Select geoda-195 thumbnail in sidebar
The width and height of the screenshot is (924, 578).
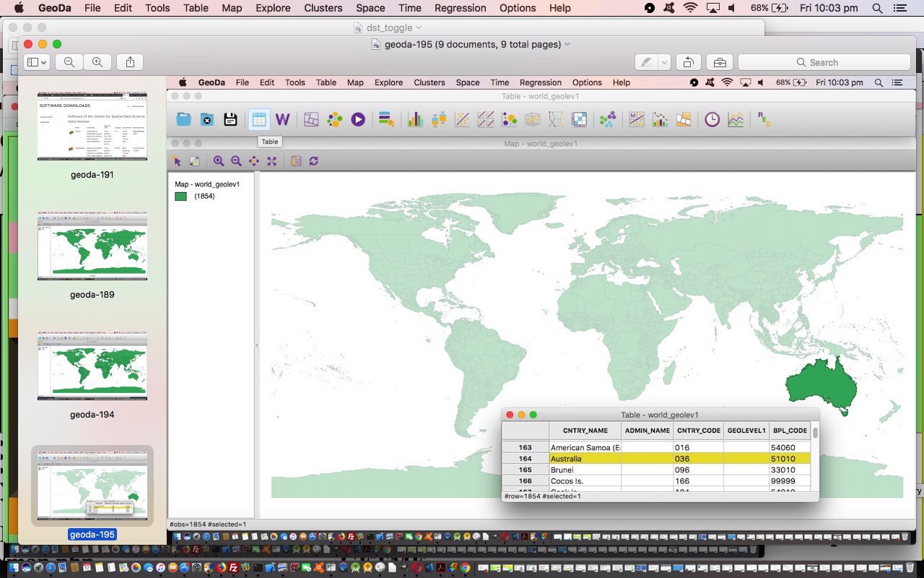click(92, 486)
